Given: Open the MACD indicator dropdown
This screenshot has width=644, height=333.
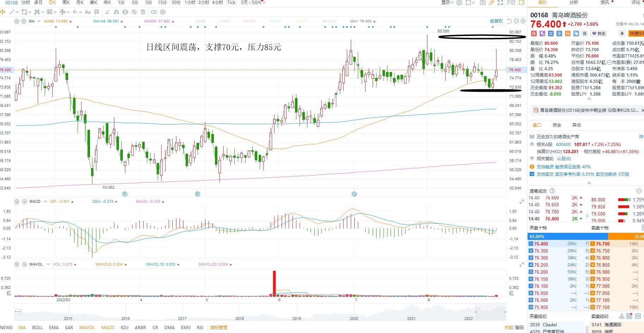Looking at the screenshot, I should coord(45,201).
